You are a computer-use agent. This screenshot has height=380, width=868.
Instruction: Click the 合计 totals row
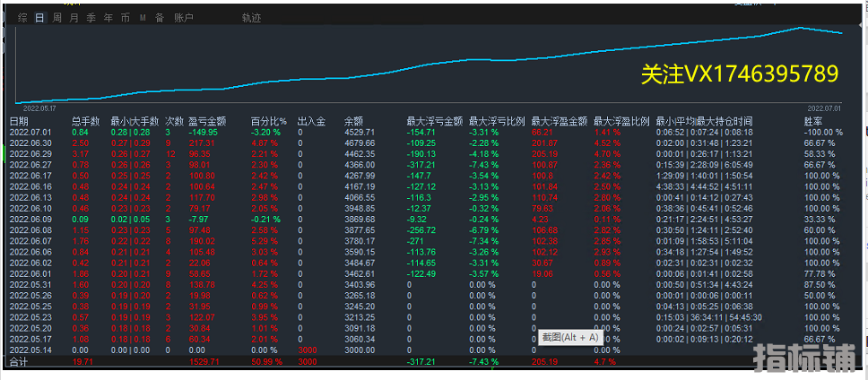pos(19,361)
